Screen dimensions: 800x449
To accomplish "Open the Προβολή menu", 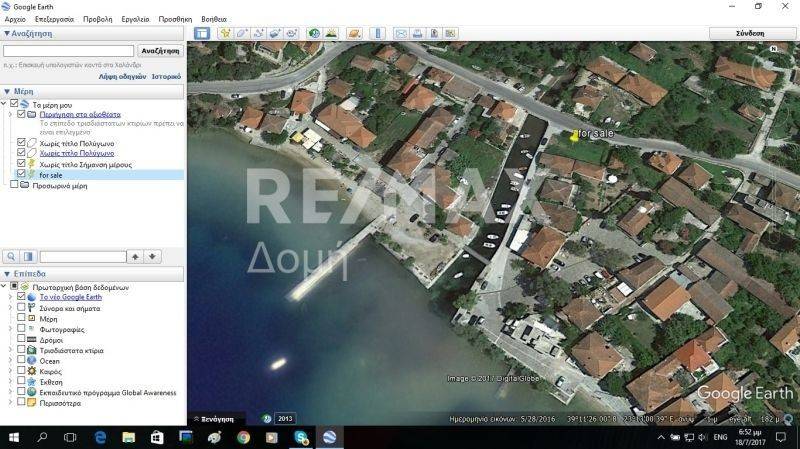I will [x=97, y=19].
